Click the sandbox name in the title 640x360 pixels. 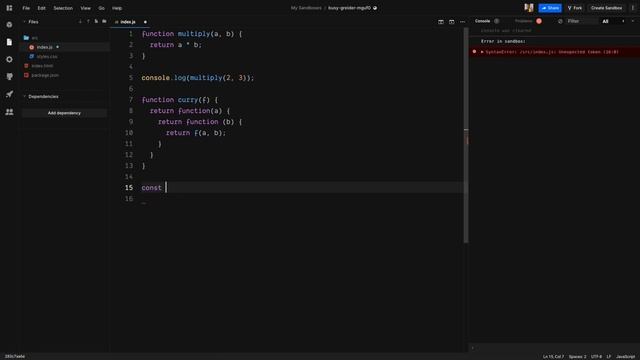tap(349, 8)
